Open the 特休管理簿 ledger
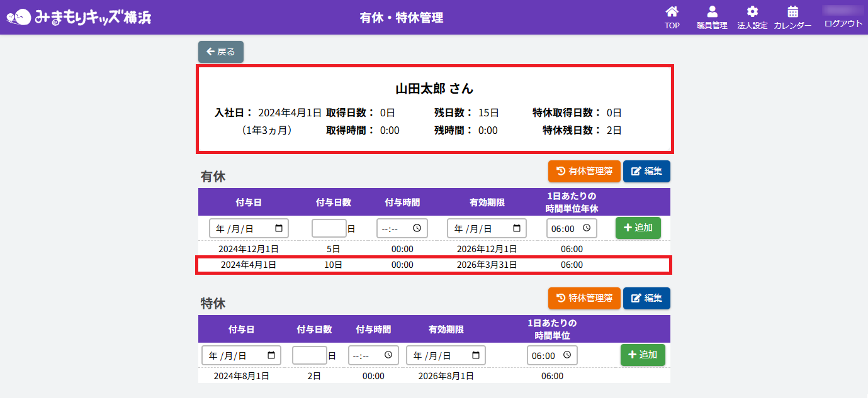The height and width of the screenshot is (398, 868). 584,298
